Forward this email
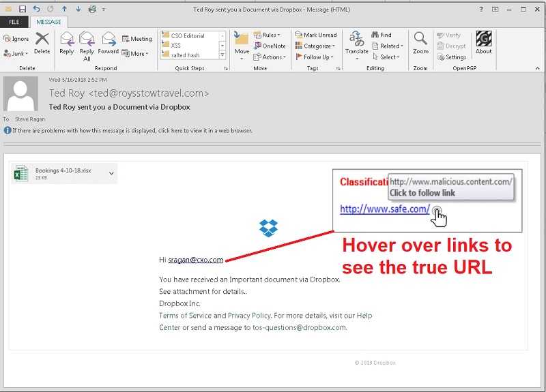546x392 pixels. point(109,43)
